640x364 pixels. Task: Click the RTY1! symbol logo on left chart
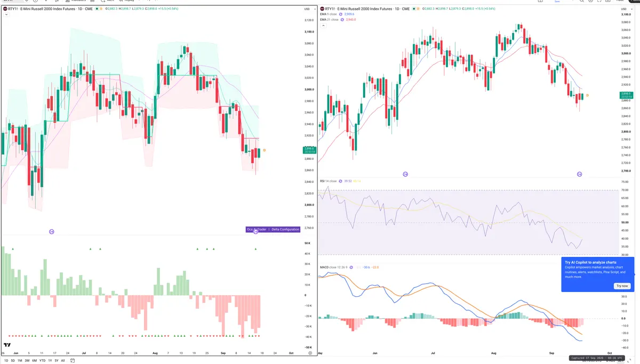(x=5, y=9)
